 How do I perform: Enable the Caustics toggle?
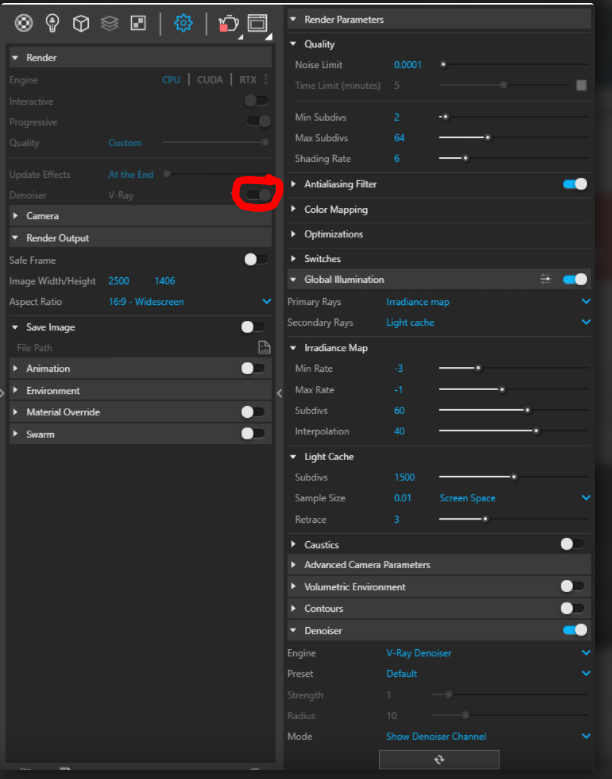[572, 544]
